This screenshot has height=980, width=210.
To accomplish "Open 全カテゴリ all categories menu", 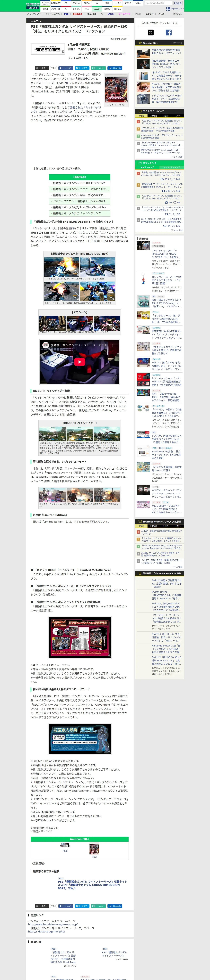I will [177, 14].
